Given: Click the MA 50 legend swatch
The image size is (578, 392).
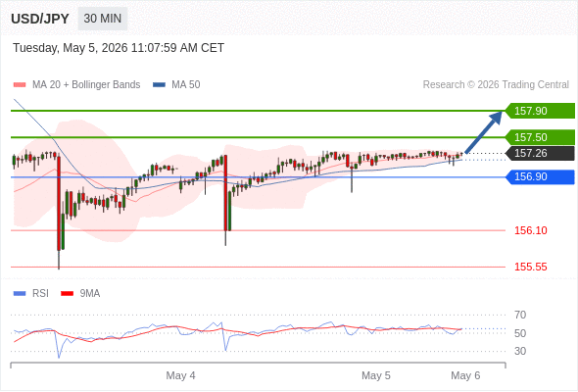Looking at the screenshot, I should click(x=159, y=85).
